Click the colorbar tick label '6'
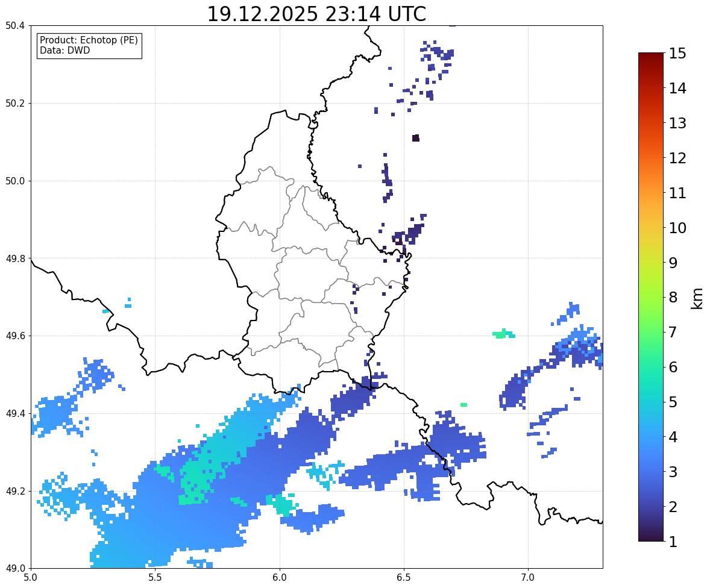 pyautogui.click(x=673, y=367)
